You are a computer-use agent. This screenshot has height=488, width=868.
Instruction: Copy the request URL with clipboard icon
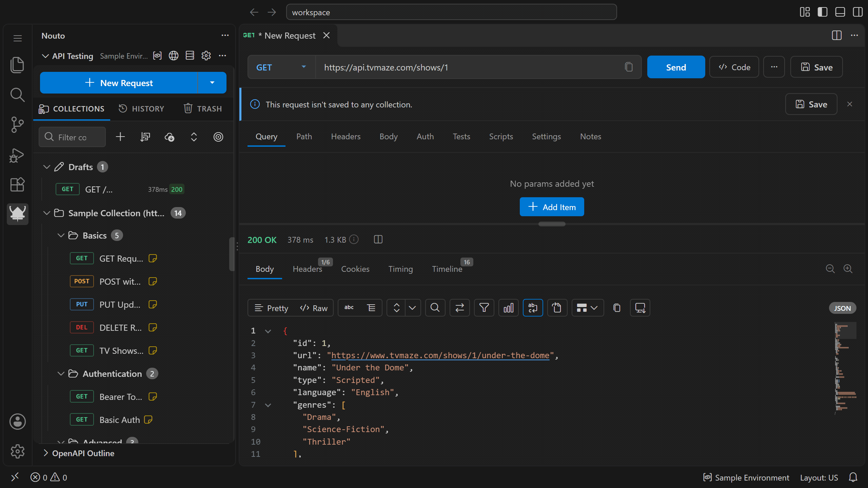click(629, 67)
